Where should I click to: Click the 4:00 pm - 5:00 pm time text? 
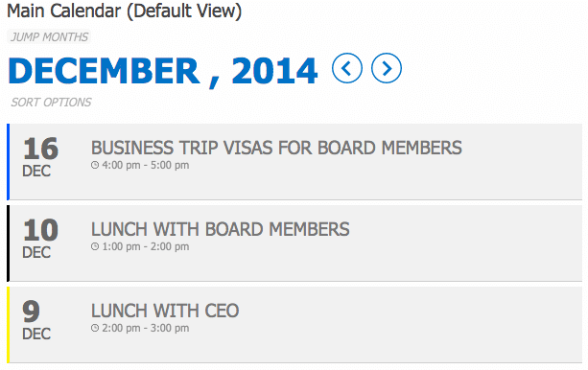point(146,165)
